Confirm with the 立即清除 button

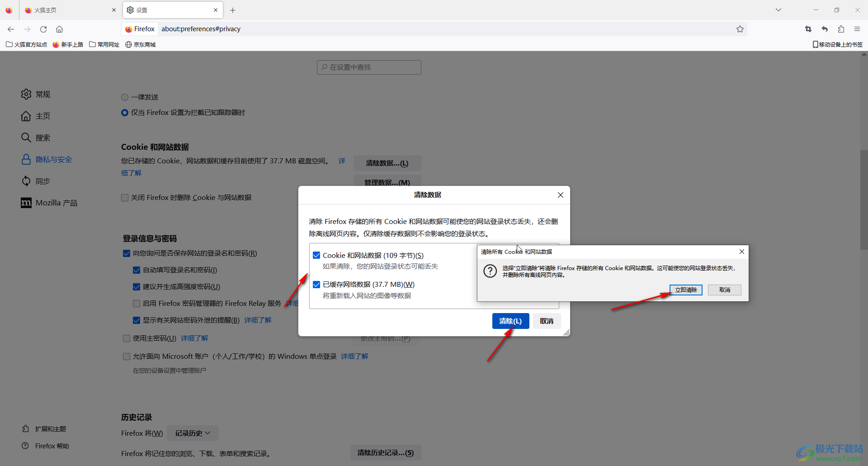685,290
